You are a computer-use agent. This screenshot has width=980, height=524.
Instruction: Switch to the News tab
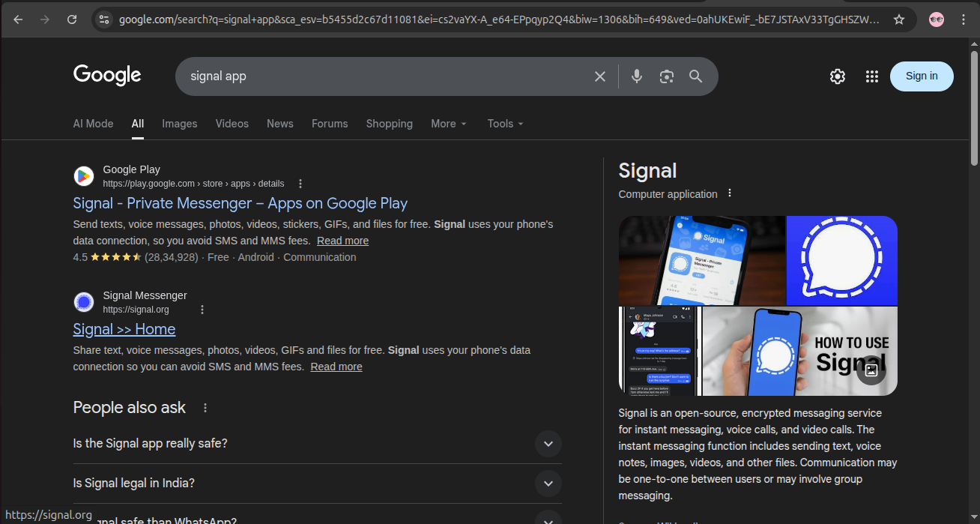point(279,124)
